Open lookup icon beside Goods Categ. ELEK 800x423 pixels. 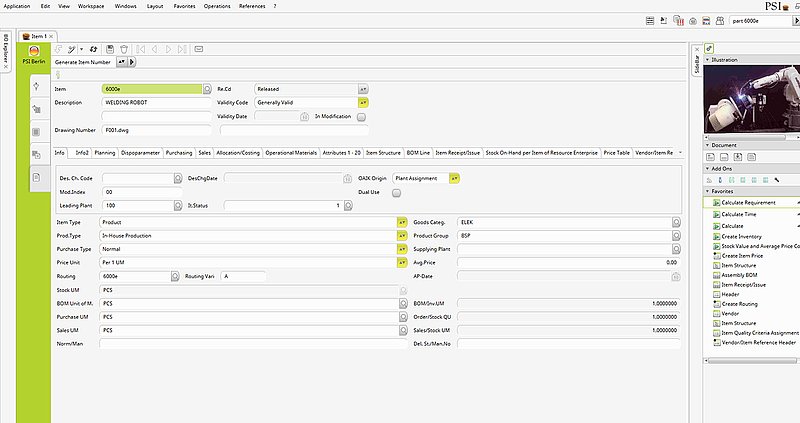tap(676, 222)
